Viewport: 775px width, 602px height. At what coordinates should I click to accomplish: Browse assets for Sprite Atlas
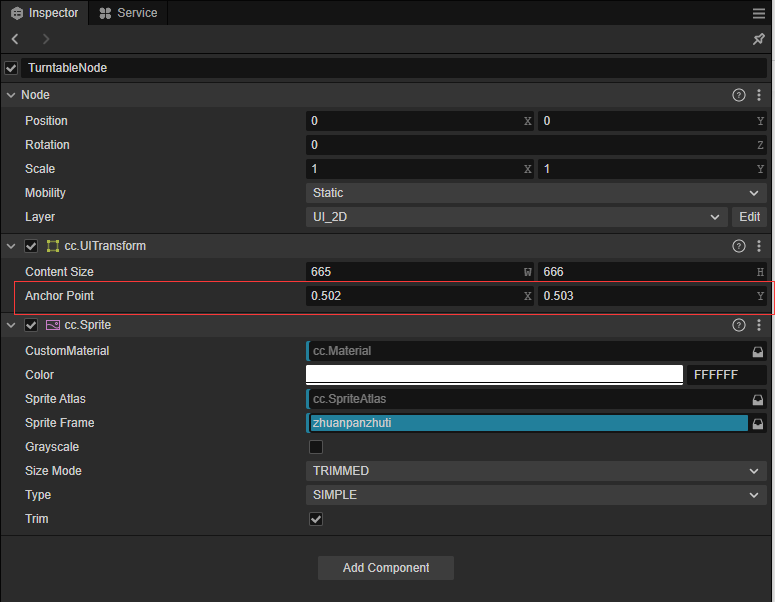tap(758, 399)
